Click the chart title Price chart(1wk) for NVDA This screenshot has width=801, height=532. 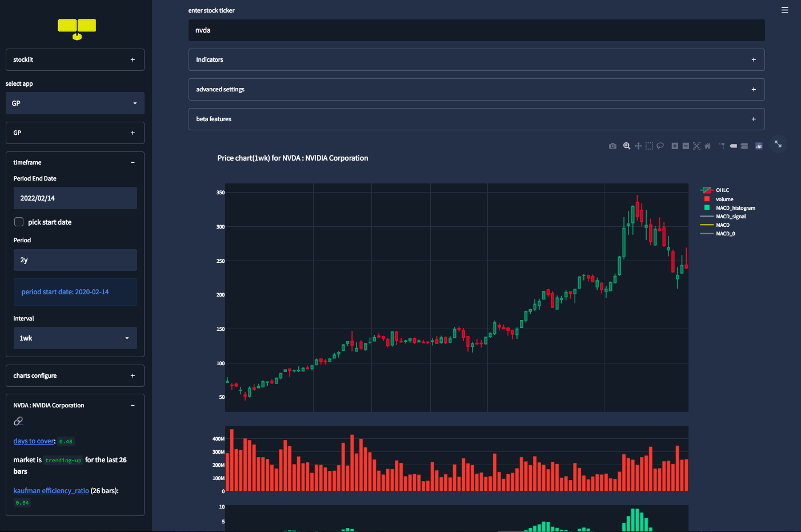(293, 158)
